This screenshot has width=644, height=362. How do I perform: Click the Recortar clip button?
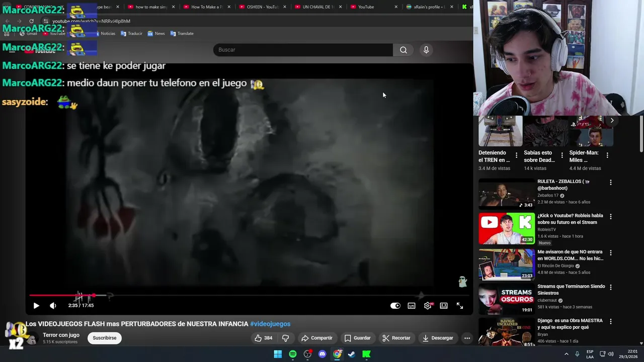396,338
